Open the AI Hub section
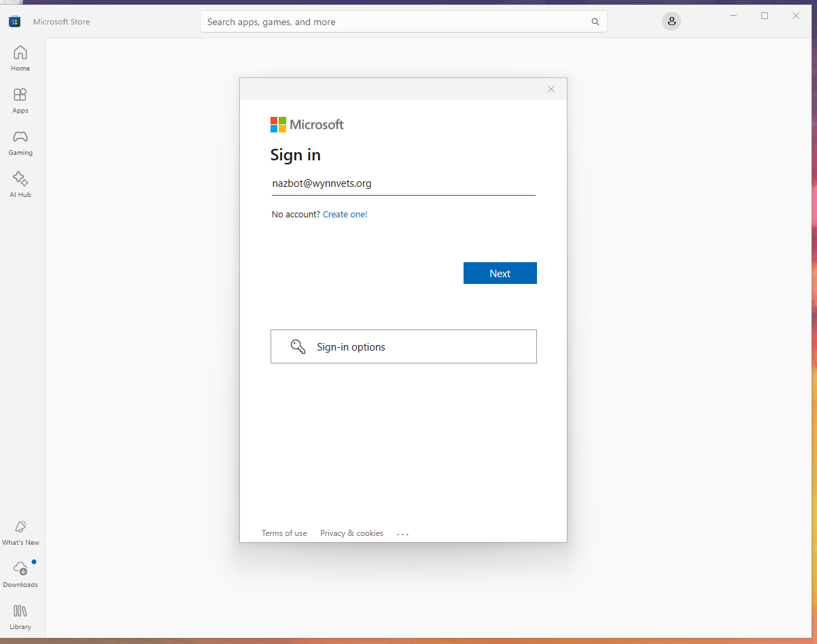 pyautogui.click(x=20, y=185)
